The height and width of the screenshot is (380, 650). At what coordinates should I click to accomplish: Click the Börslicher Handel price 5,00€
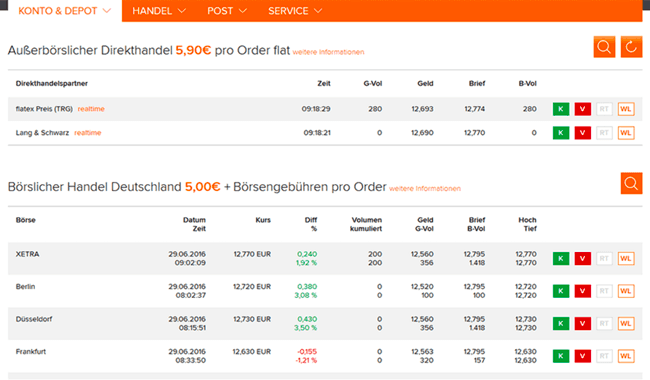203,187
